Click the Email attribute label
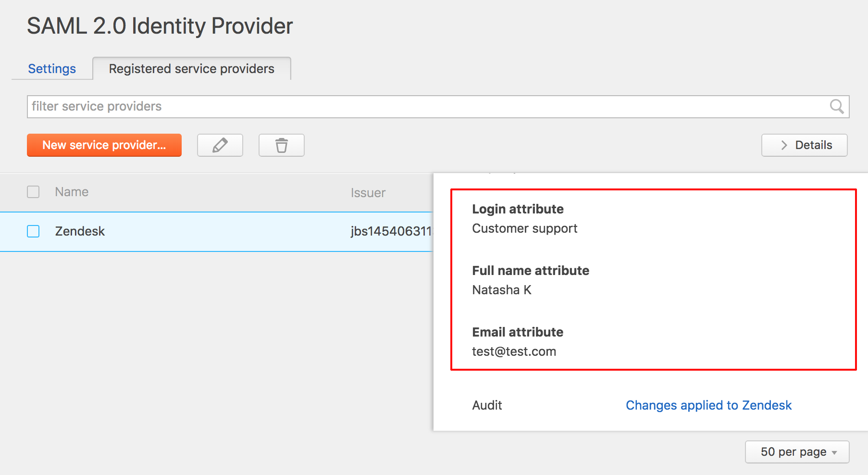Screen dimensions: 868x475 coord(518,332)
